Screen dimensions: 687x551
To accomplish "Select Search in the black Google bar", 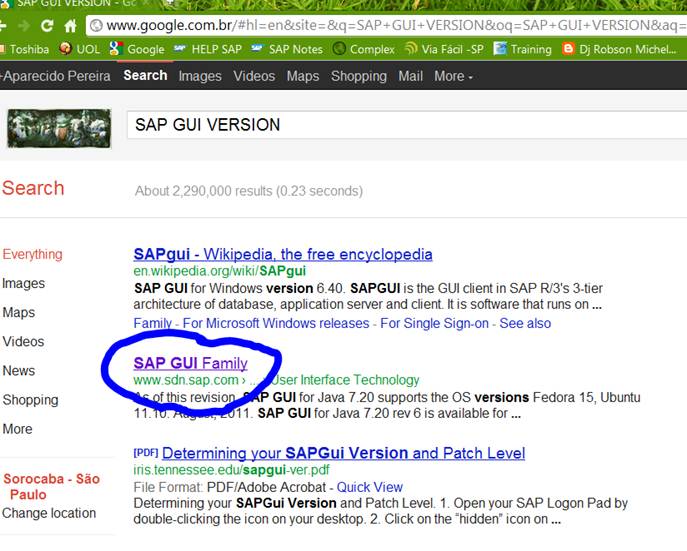I will [145, 75].
